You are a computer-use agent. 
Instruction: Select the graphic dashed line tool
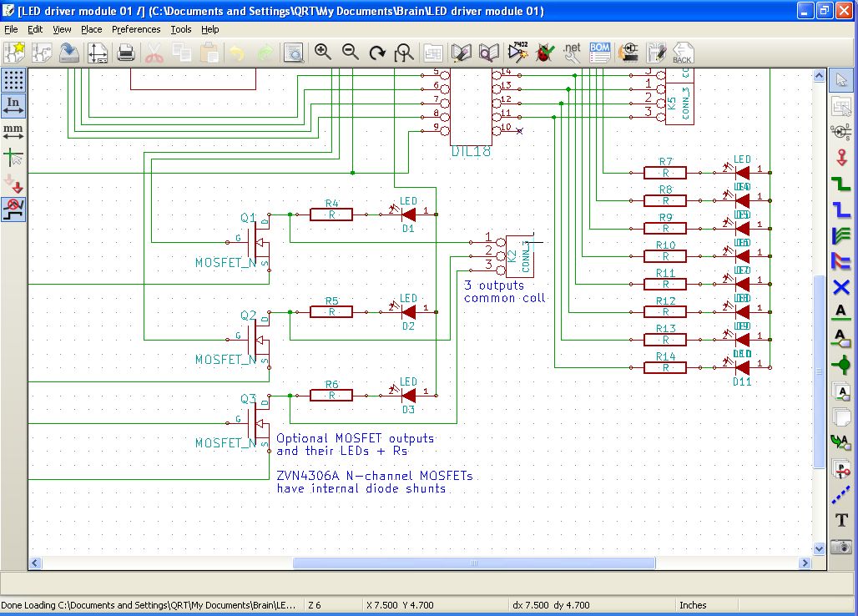(841, 494)
